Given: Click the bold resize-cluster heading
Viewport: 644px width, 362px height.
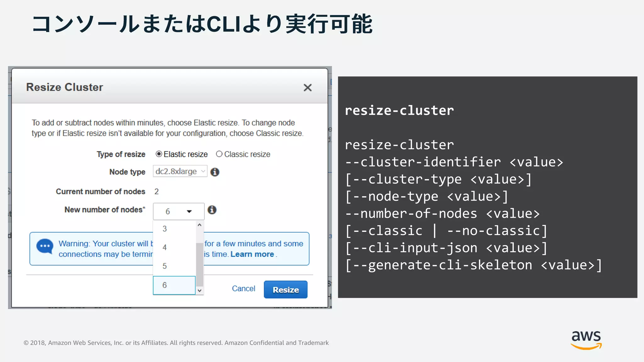Looking at the screenshot, I should coord(399,111).
